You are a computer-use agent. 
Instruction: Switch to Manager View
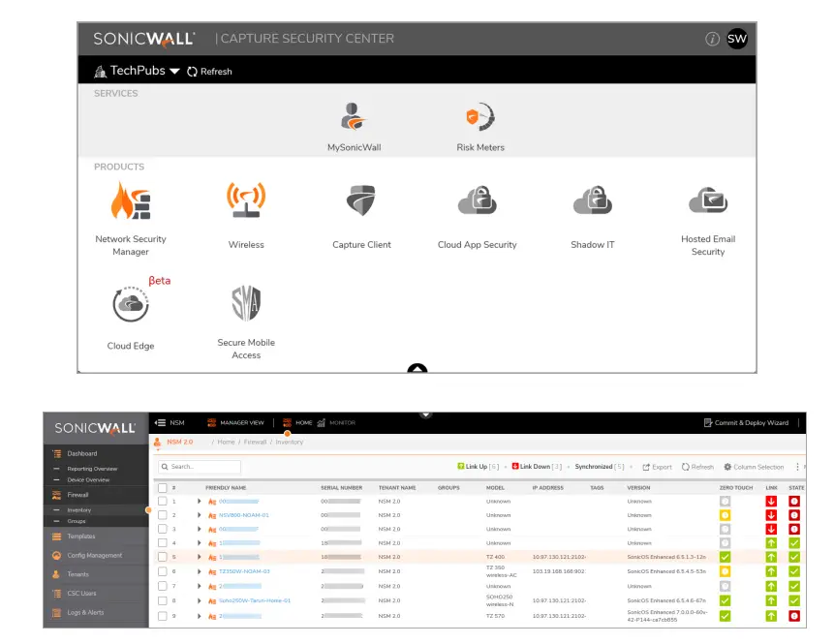[235, 423]
